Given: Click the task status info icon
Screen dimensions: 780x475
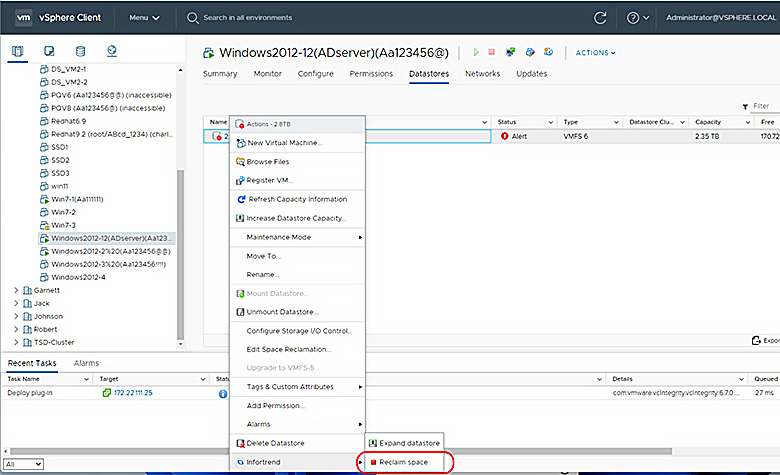Looking at the screenshot, I should 223,393.
